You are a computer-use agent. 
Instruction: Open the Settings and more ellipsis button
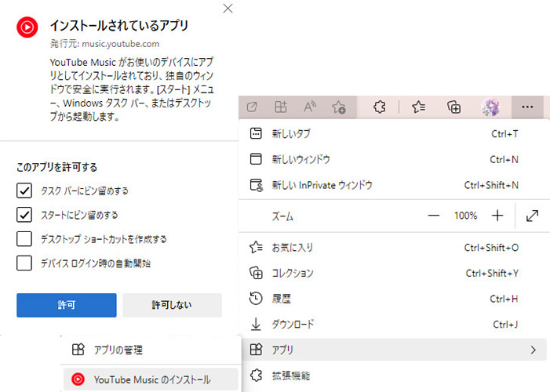pos(527,107)
